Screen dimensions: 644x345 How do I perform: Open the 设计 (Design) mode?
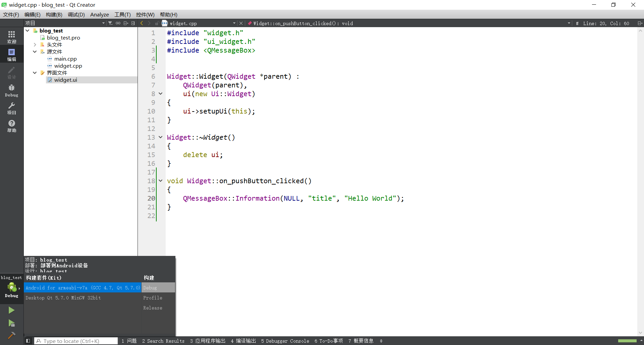pos(12,72)
